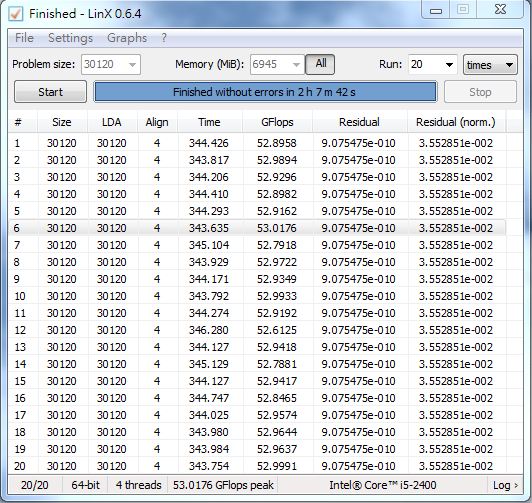The image size is (532, 503).
Task: Sort by the GFlops column header
Action: 277,122
